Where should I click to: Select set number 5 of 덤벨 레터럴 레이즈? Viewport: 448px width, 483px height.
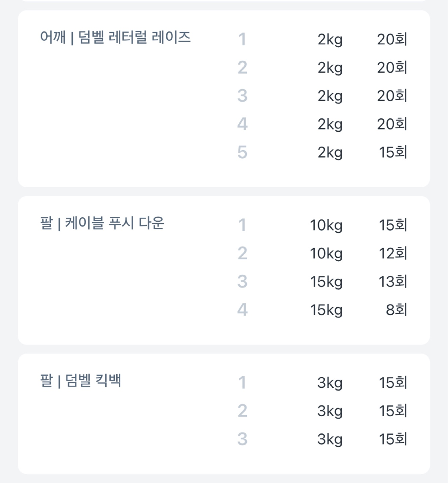(x=242, y=153)
